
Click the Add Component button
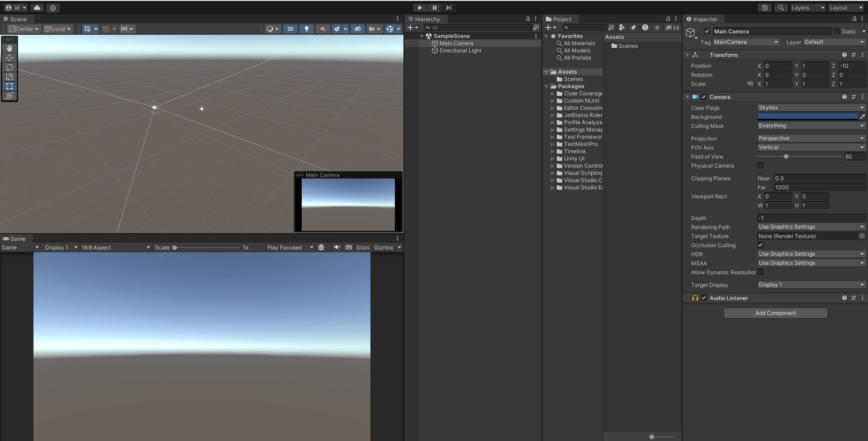(x=775, y=313)
